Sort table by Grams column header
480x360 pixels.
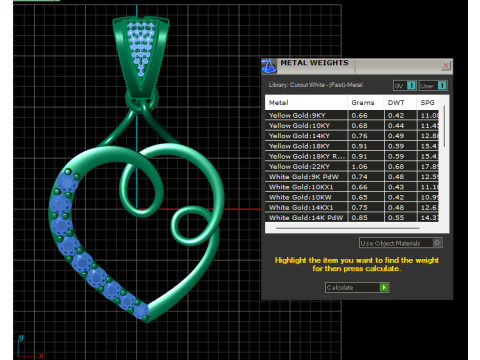pos(365,103)
